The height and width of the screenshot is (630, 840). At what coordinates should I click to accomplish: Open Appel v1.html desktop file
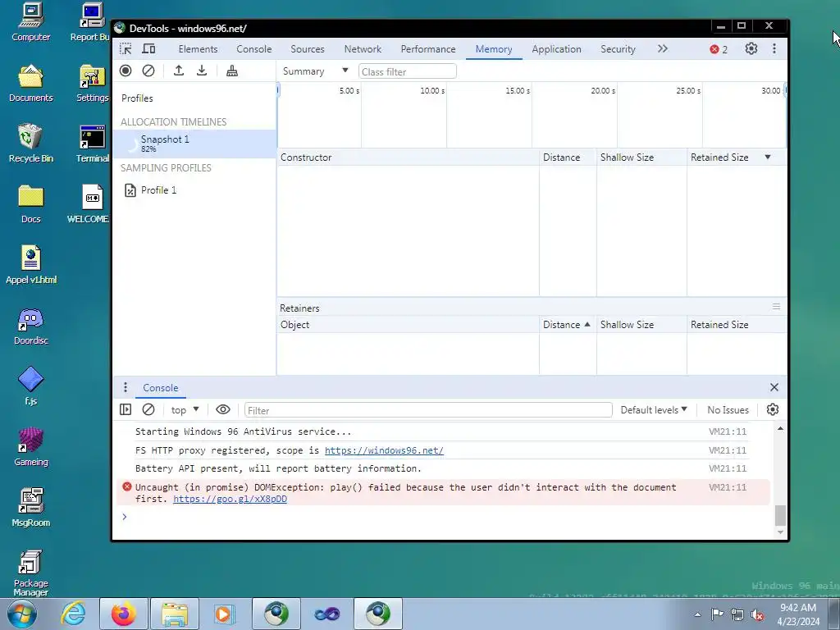pos(31,265)
